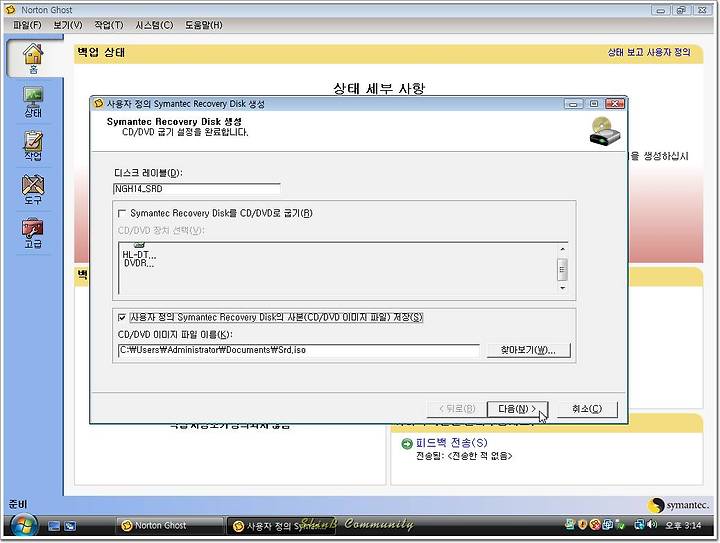Minimize the recovery disk dialog
The width and height of the screenshot is (720, 543).
point(573,104)
